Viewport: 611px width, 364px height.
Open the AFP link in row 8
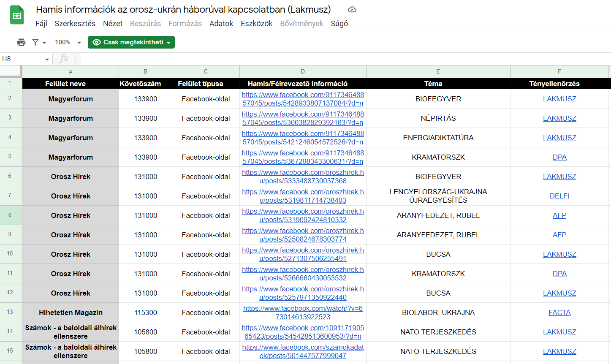559,215
